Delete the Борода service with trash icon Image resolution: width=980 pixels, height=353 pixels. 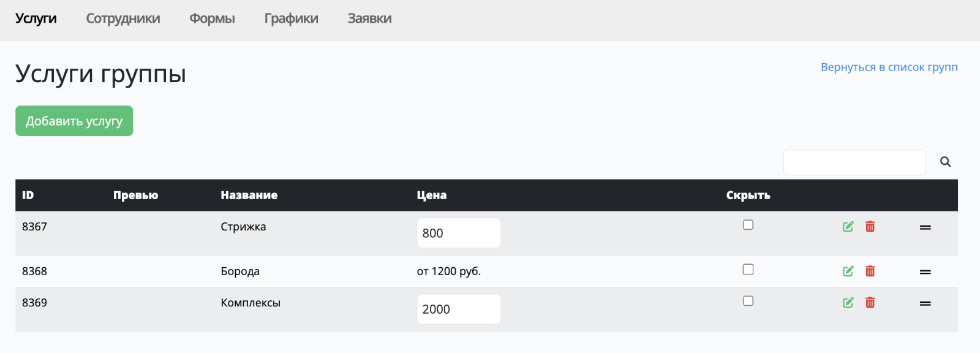click(870, 271)
